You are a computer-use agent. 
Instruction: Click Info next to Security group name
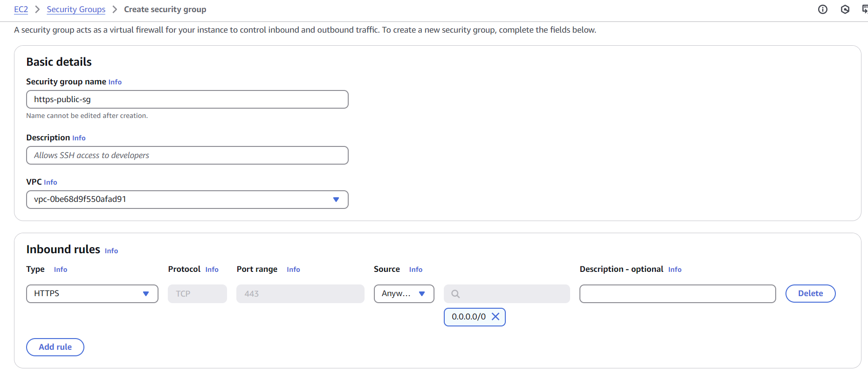coord(115,82)
